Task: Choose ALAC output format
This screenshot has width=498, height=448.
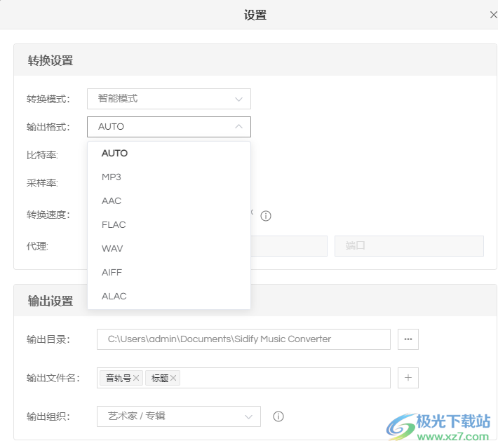Action: click(169, 296)
